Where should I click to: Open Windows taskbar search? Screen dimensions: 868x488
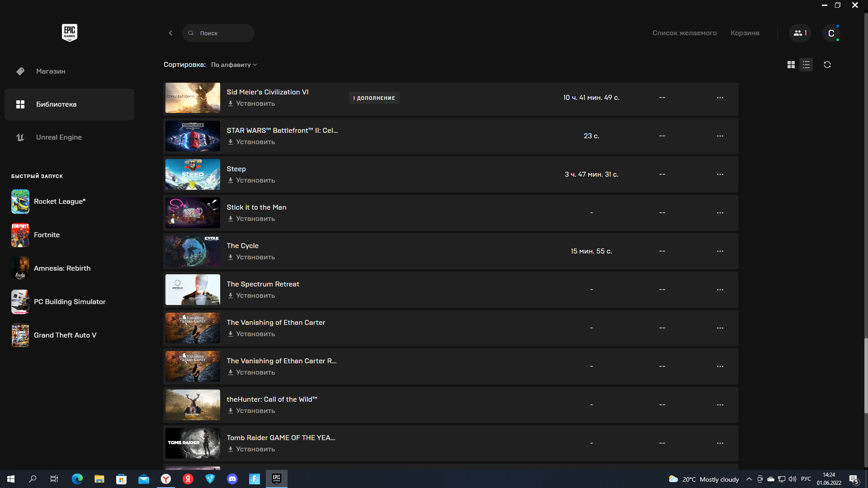[33, 479]
